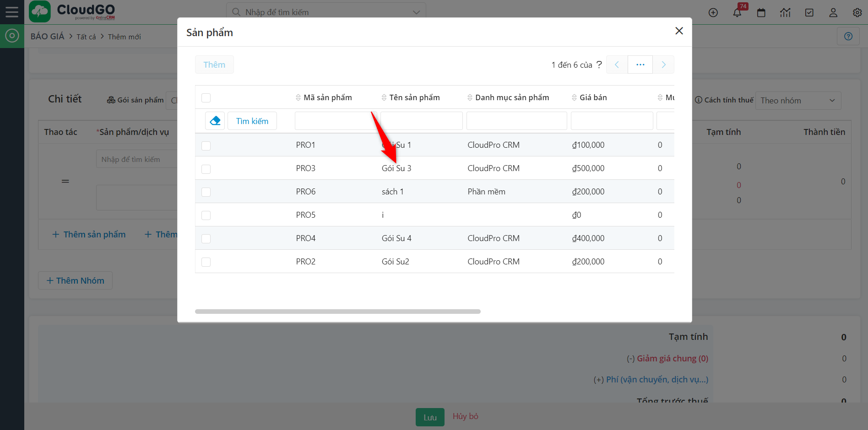Open notifications via the bell icon
Image resolution: width=868 pixels, height=430 pixels.
pos(737,12)
